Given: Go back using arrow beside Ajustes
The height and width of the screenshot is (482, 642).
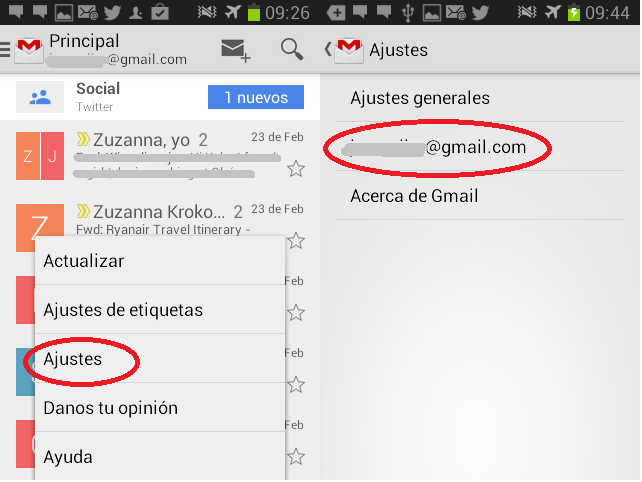Looking at the screenshot, I should tap(328, 50).
